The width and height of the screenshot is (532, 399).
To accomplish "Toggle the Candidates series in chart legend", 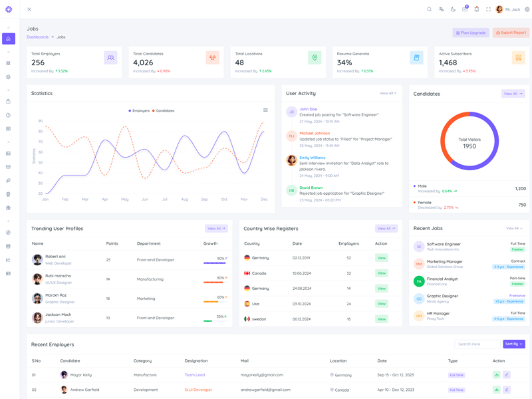I will (164, 111).
